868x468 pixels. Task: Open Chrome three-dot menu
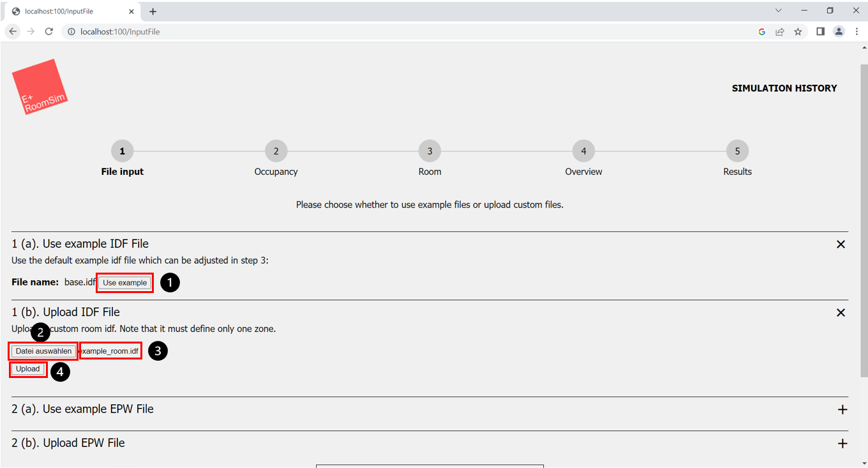coord(856,31)
